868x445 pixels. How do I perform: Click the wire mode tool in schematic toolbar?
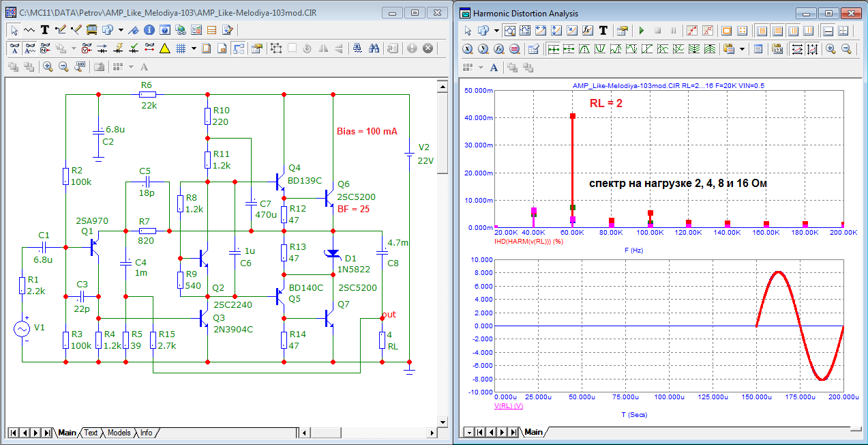tap(60, 30)
